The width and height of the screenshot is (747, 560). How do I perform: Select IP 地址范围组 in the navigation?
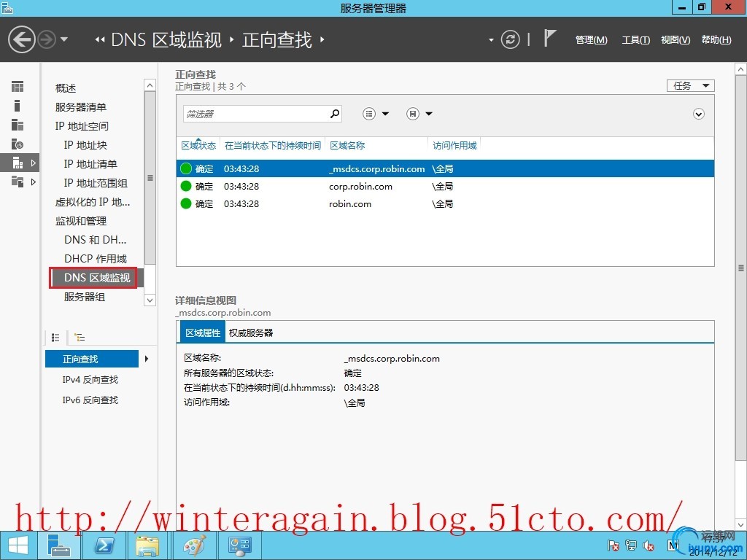click(96, 183)
